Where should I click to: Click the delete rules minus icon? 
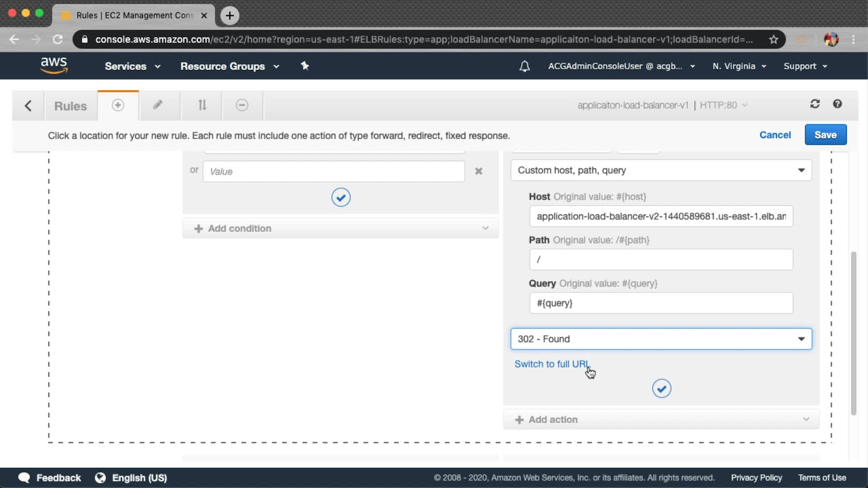pyautogui.click(x=242, y=105)
